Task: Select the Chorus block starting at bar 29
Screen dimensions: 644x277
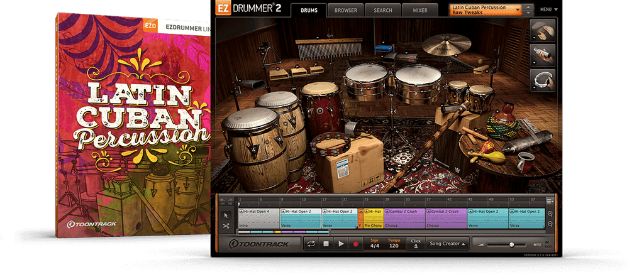Action: 404,218
